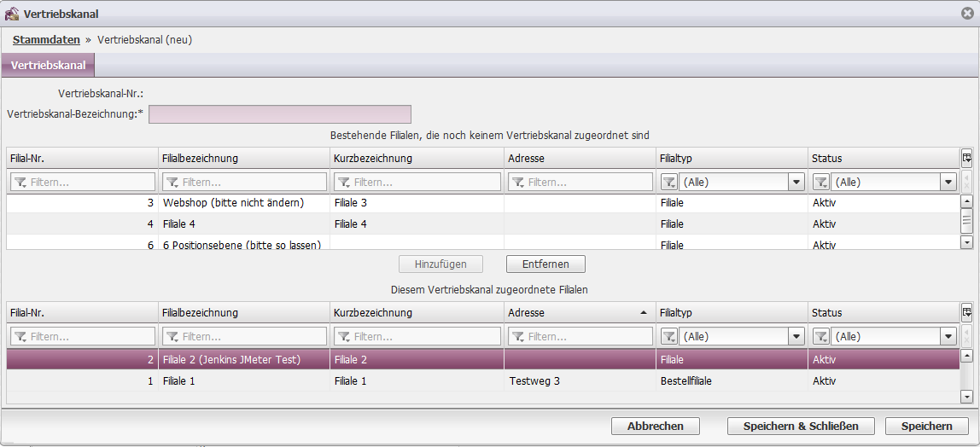Image resolution: width=980 pixels, height=447 pixels.
Task: Go to Stammdaten breadcrumb link
Action: 46,40
